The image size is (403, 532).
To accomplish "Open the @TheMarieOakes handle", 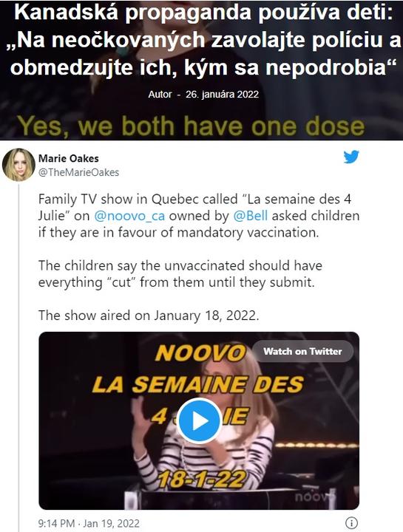I will pyautogui.click(x=79, y=173).
